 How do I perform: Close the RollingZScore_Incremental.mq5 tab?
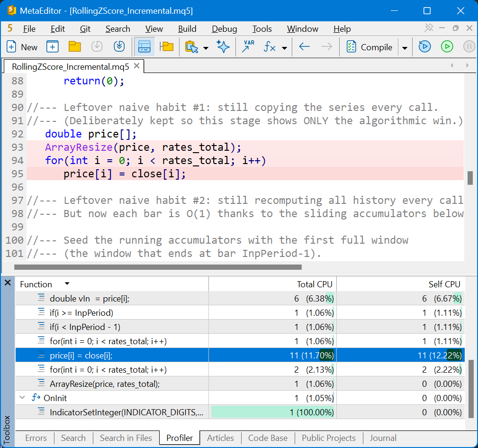(x=137, y=66)
